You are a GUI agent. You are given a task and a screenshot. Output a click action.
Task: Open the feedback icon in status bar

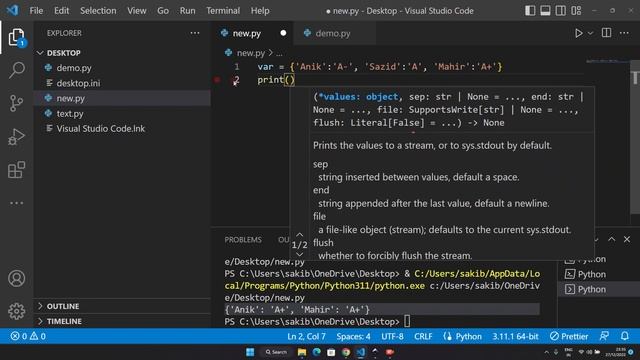pos(604,336)
